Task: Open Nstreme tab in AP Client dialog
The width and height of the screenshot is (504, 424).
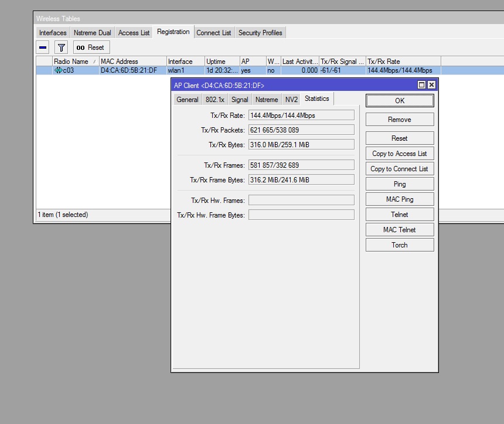Action: [x=267, y=100]
